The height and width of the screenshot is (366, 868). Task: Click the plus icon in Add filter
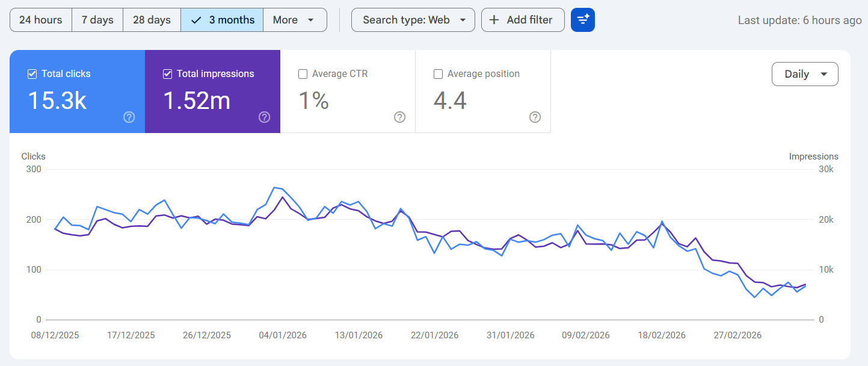494,20
